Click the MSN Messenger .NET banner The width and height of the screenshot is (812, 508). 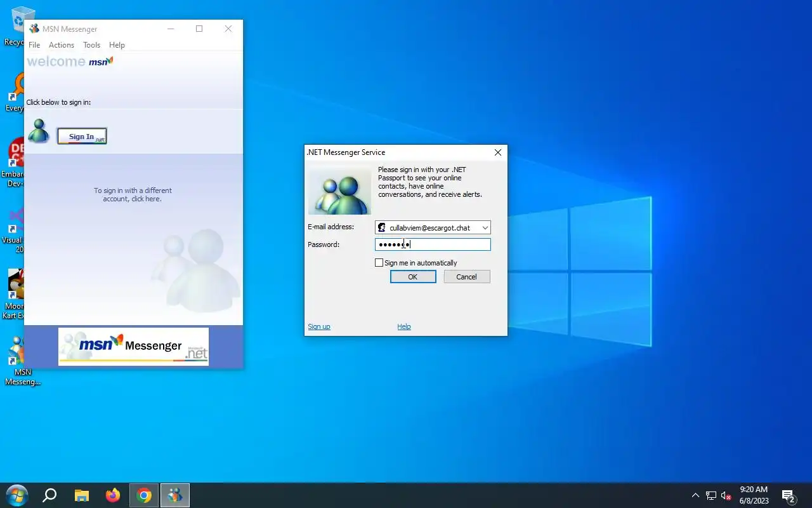(133, 347)
